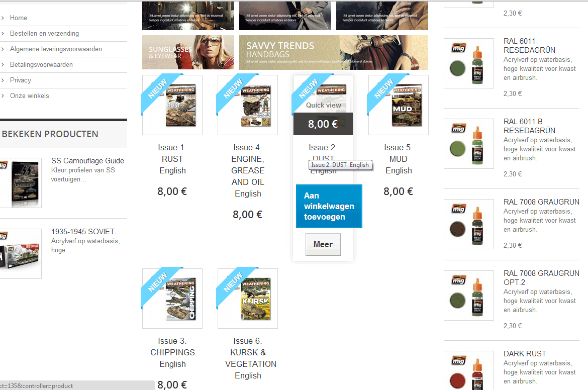Click Issue 4 Engine Grease cover
Image resolution: width=588 pixels, height=390 pixels.
pos(248,105)
